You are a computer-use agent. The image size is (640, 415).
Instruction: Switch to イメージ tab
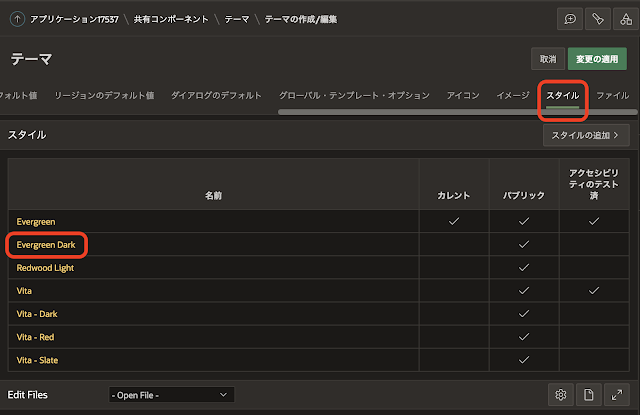point(513,95)
